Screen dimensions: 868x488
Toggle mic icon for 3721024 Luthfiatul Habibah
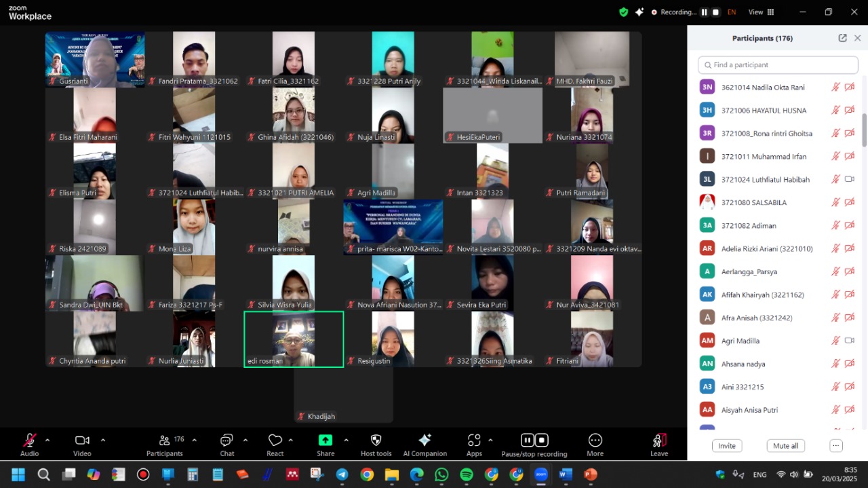point(835,179)
